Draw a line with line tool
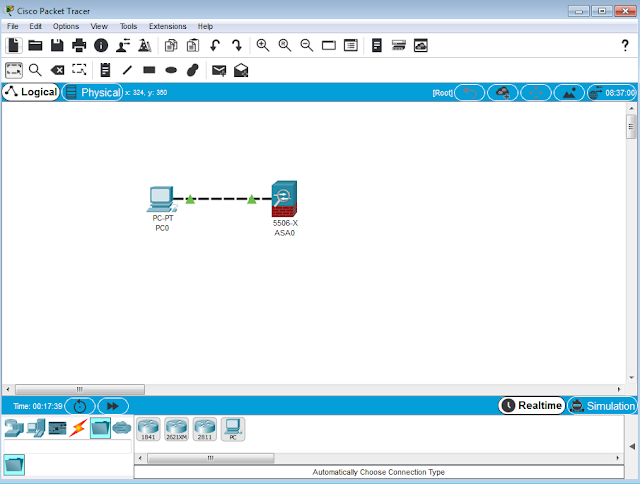 point(127,70)
